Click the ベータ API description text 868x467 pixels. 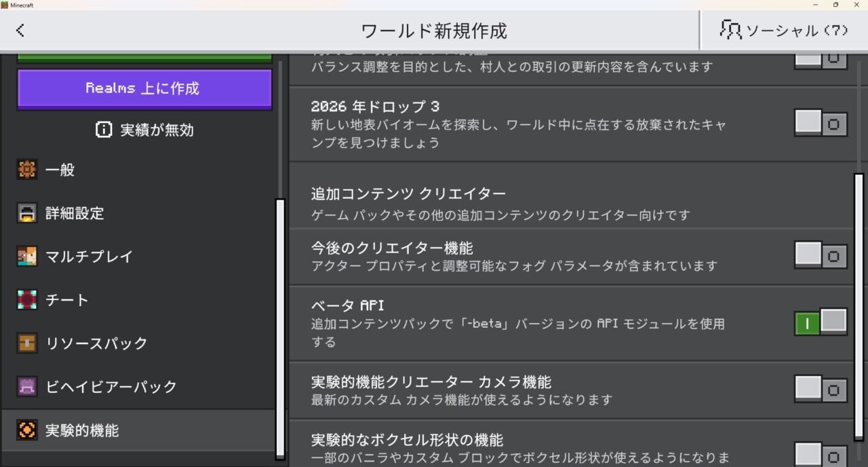(x=518, y=333)
